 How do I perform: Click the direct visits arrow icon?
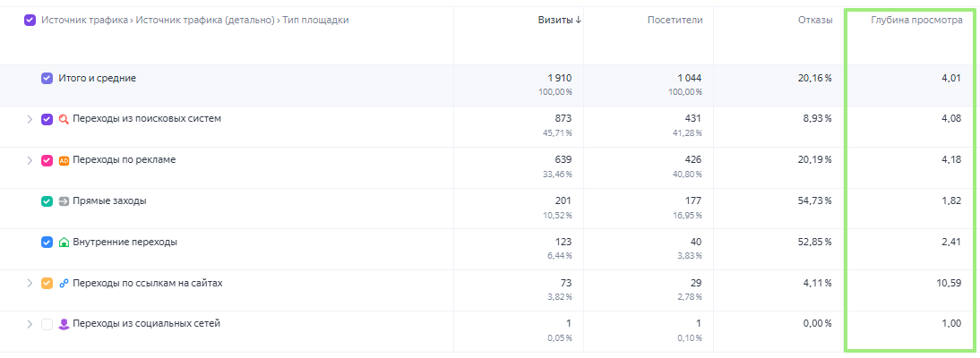coord(64,201)
